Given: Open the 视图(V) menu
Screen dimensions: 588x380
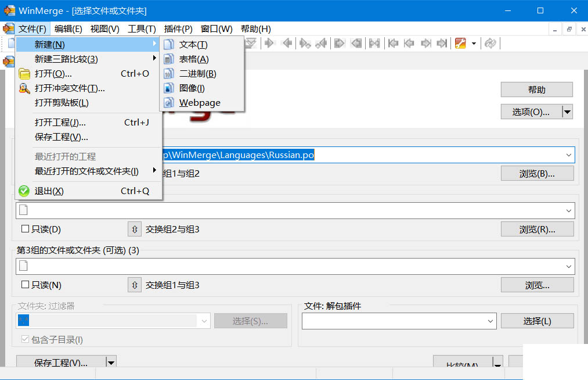Looking at the screenshot, I should pos(104,29).
